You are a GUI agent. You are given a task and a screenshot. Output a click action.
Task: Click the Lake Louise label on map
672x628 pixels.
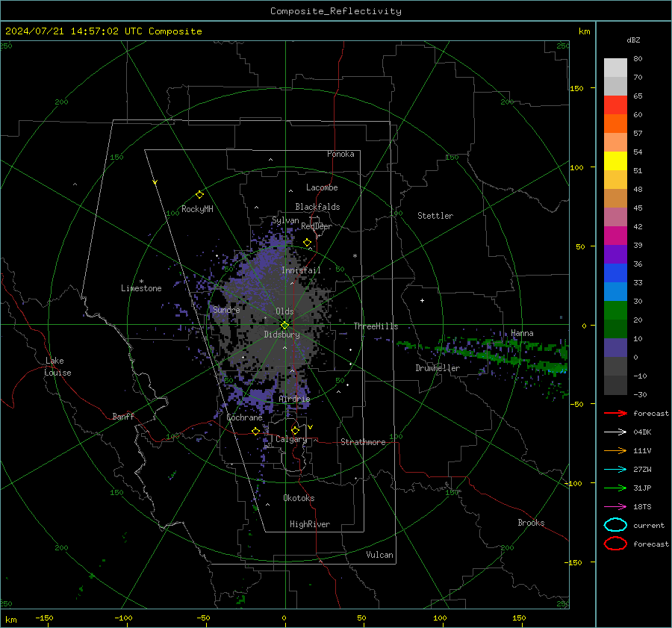coord(57,367)
